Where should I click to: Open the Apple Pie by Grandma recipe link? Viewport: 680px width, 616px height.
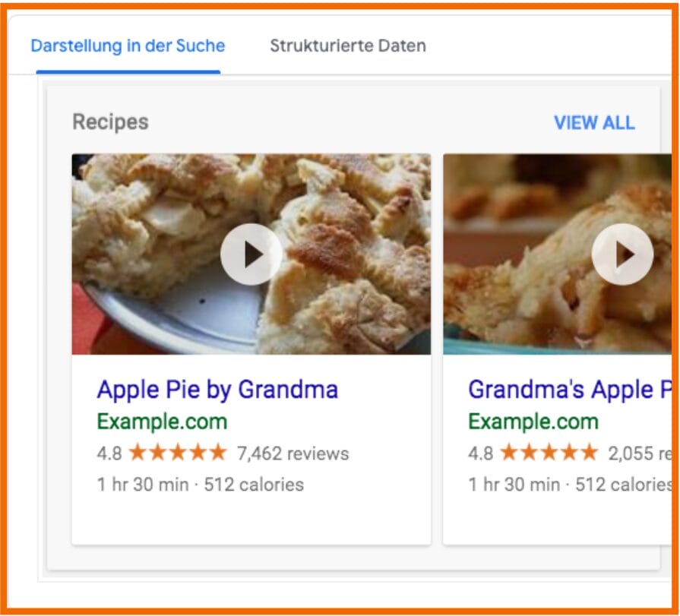[x=217, y=390]
